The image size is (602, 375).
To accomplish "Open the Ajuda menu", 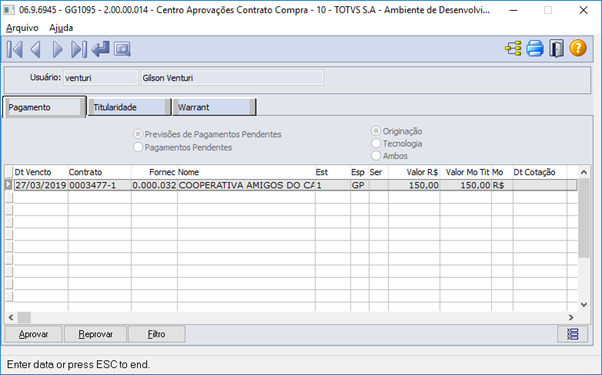I will pos(61,28).
